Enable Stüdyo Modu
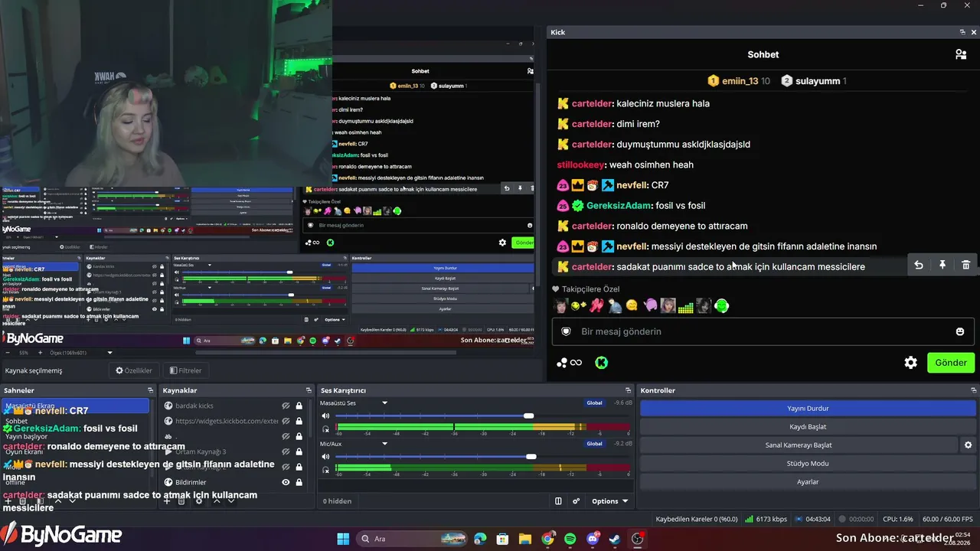This screenshot has width=980, height=551. tap(808, 463)
